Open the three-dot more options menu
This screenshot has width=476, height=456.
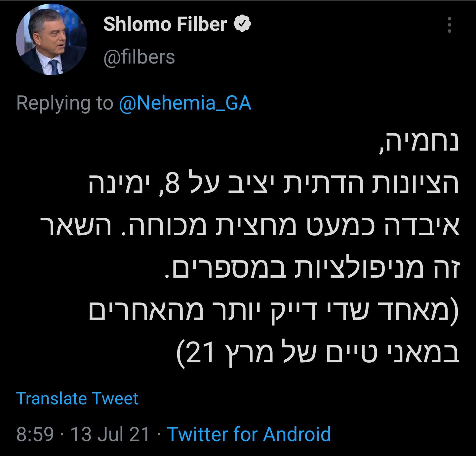point(449,25)
